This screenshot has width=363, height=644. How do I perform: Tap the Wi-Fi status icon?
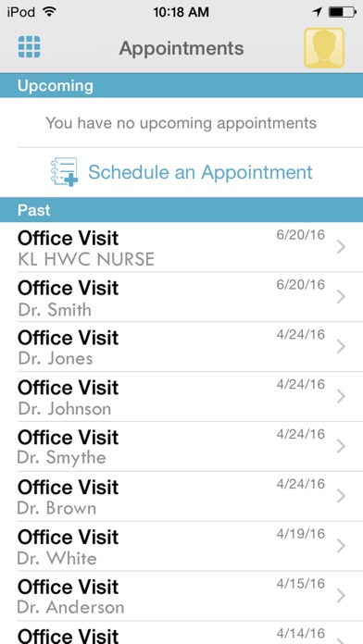[x=49, y=12]
